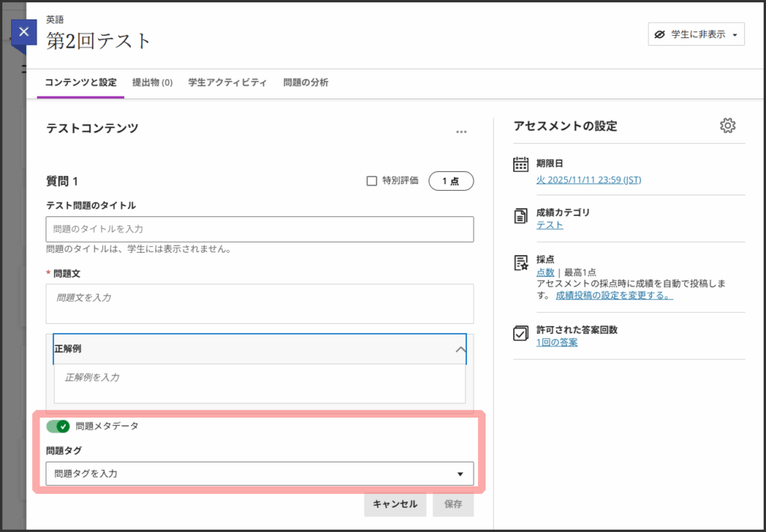Collapse the 正解例 section with chevron
Image resolution: width=766 pixels, height=532 pixels.
click(461, 349)
